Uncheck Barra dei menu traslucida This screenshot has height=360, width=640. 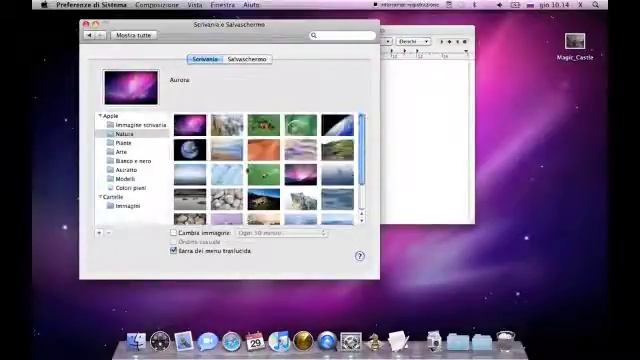[x=173, y=251]
